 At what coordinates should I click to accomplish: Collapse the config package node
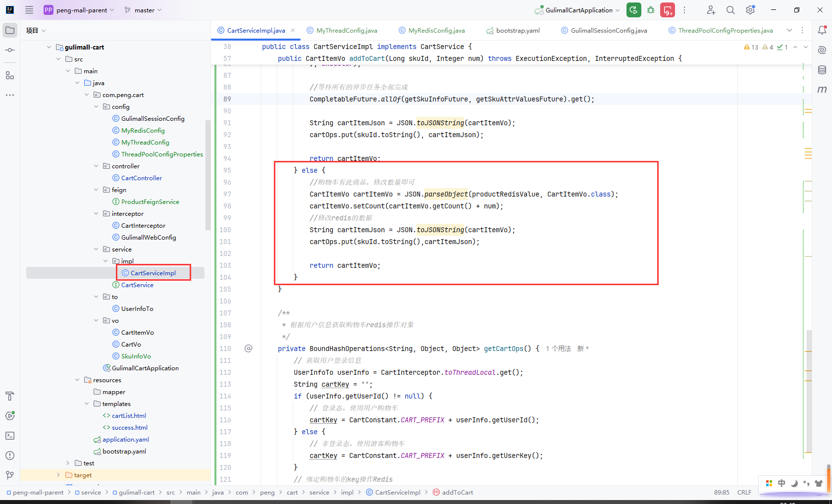[x=96, y=106]
